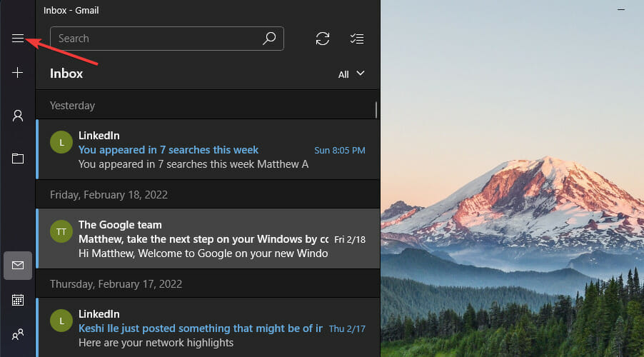Sync the mailbox with refresh icon
This screenshot has width=644, height=357.
323,39
